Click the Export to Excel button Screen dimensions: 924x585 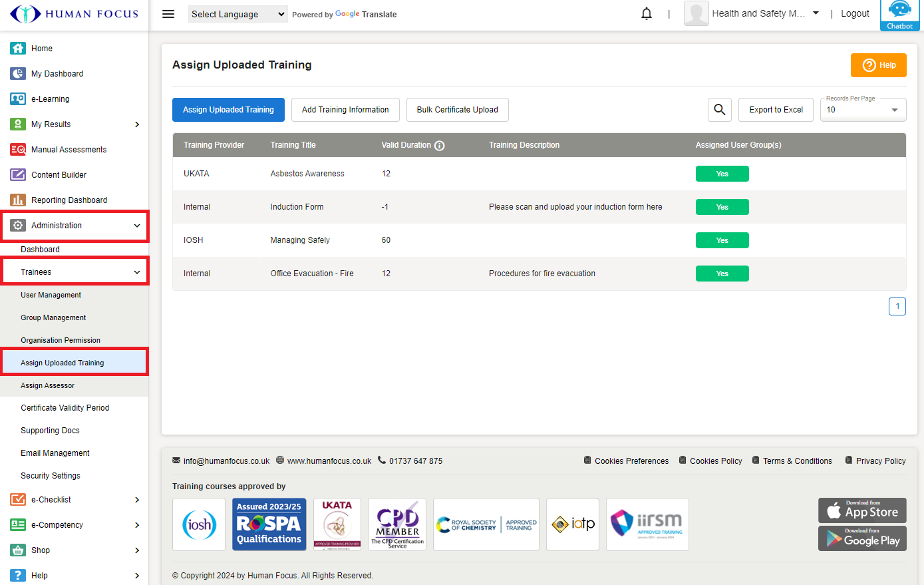(x=776, y=110)
